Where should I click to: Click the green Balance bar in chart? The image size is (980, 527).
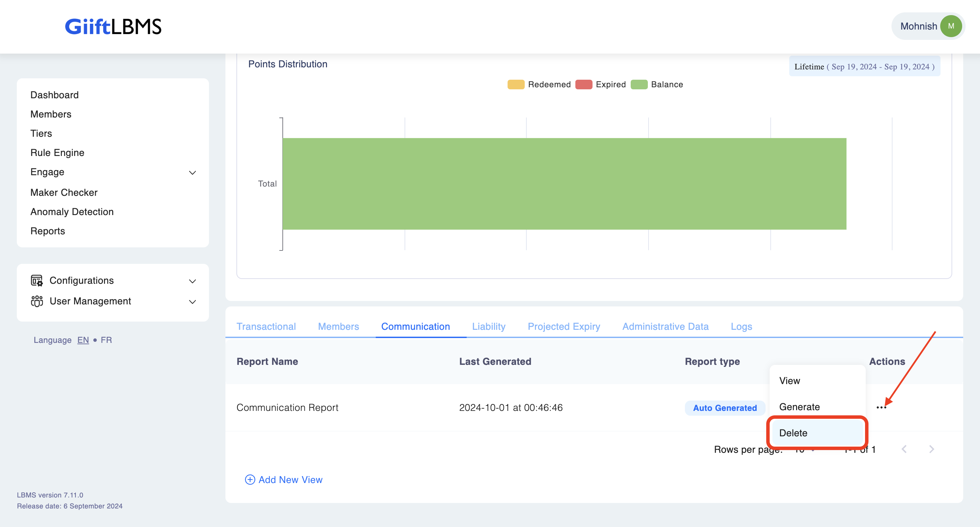[564, 184]
